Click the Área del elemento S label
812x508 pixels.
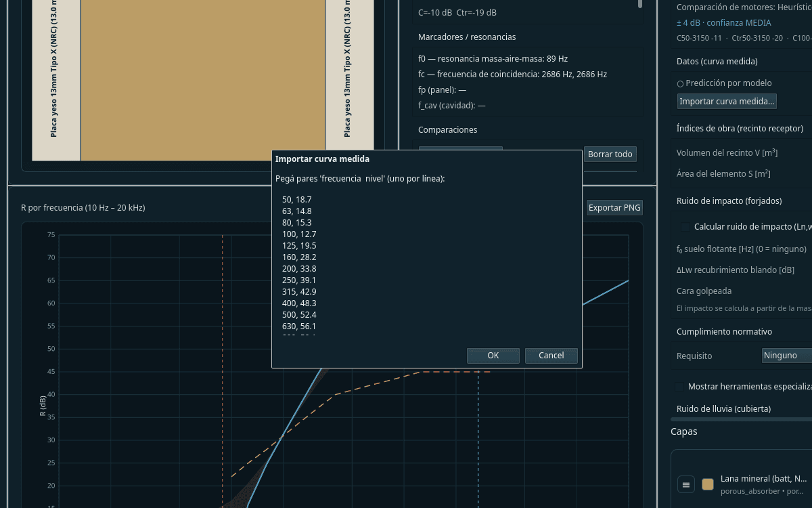tap(723, 174)
